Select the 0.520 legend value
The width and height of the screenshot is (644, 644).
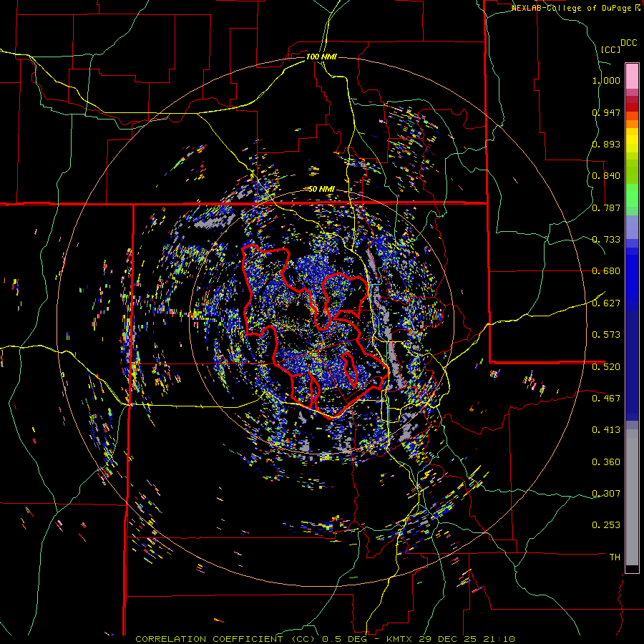point(606,367)
